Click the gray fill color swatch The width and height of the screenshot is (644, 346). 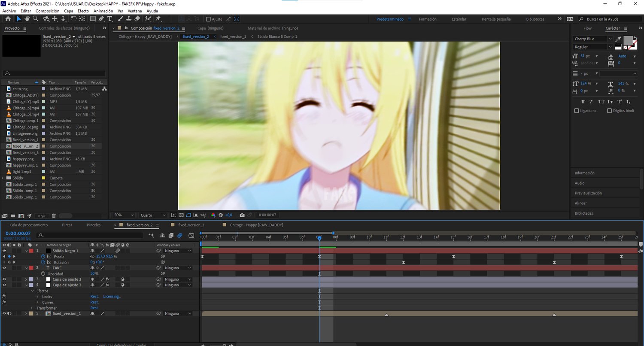(627, 40)
